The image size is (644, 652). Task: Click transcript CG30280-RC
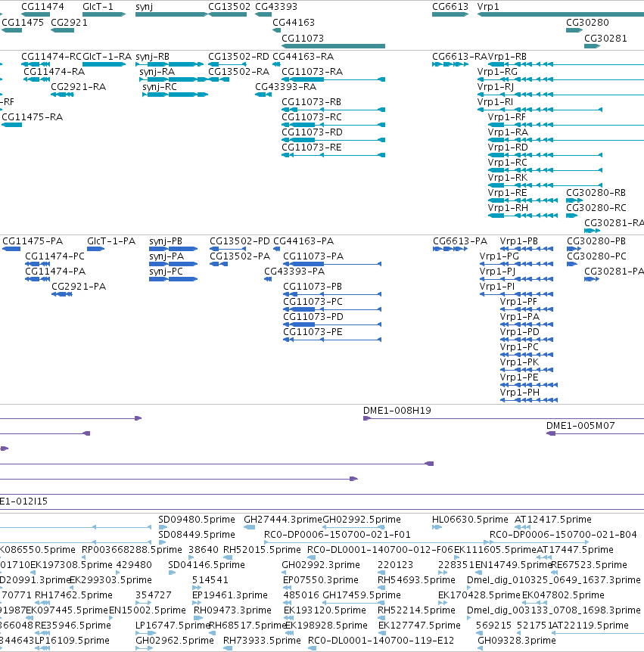(596, 208)
